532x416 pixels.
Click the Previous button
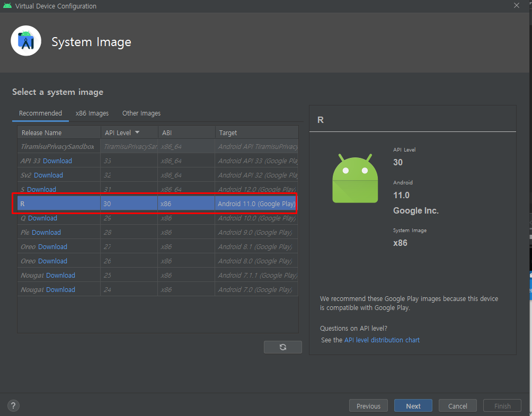368,406
